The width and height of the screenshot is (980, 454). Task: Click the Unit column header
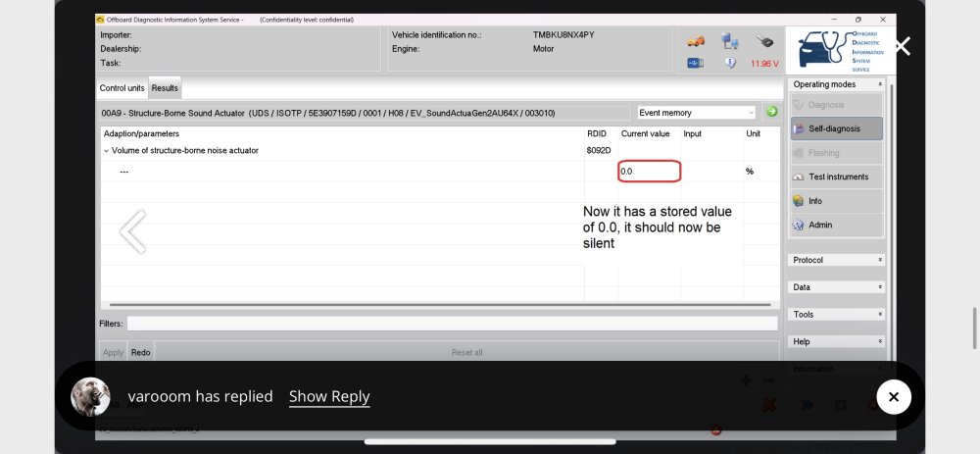coord(753,133)
